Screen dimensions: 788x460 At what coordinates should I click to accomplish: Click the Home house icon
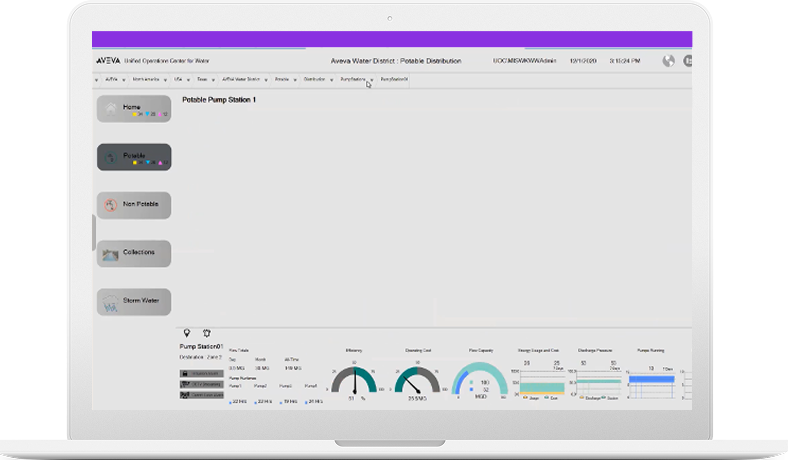point(111,108)
